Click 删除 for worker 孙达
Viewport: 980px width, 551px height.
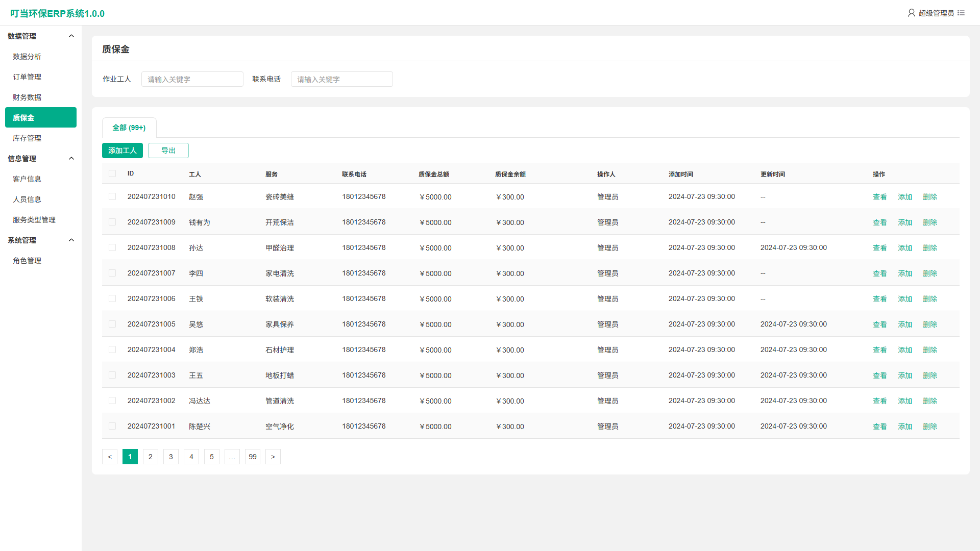(930, 248)
